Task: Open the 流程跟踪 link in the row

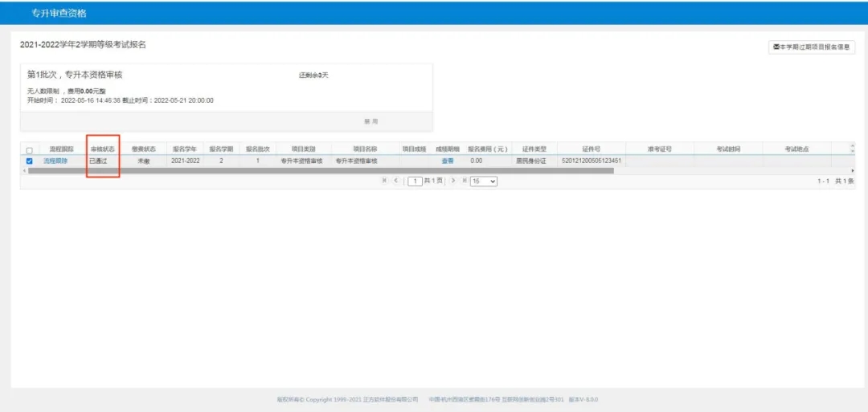Action: [55, 161]
